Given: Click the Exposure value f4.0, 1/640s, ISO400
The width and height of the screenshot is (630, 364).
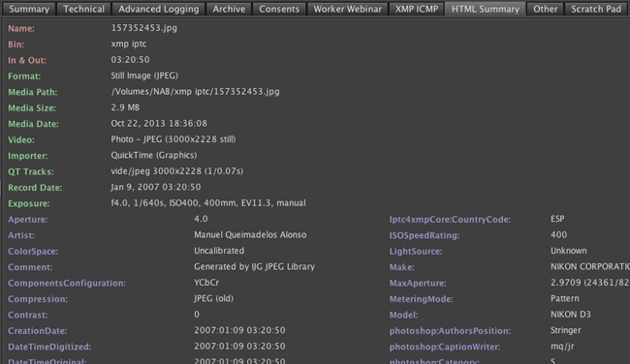Looking at the screenshot, I should point(208,202).
